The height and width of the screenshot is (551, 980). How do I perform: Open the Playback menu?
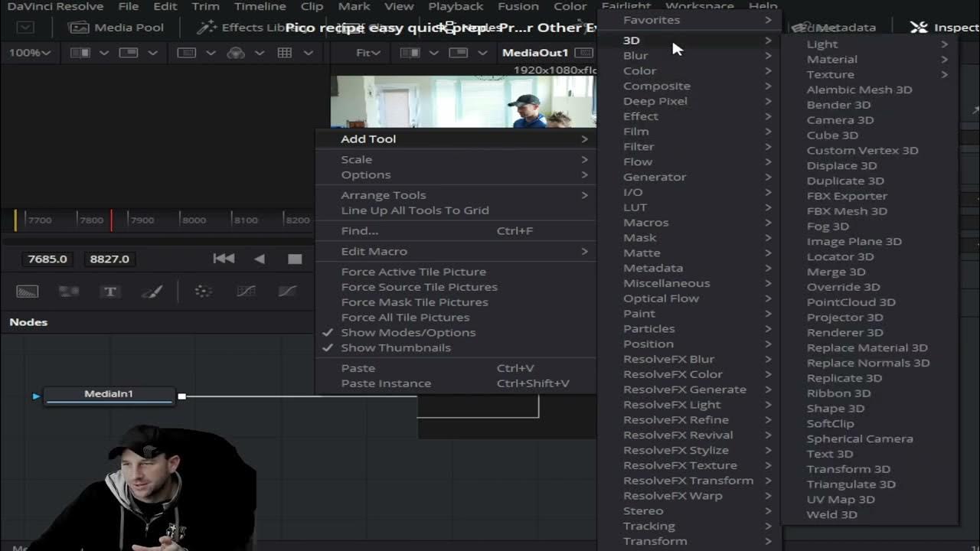click(456, 6)
